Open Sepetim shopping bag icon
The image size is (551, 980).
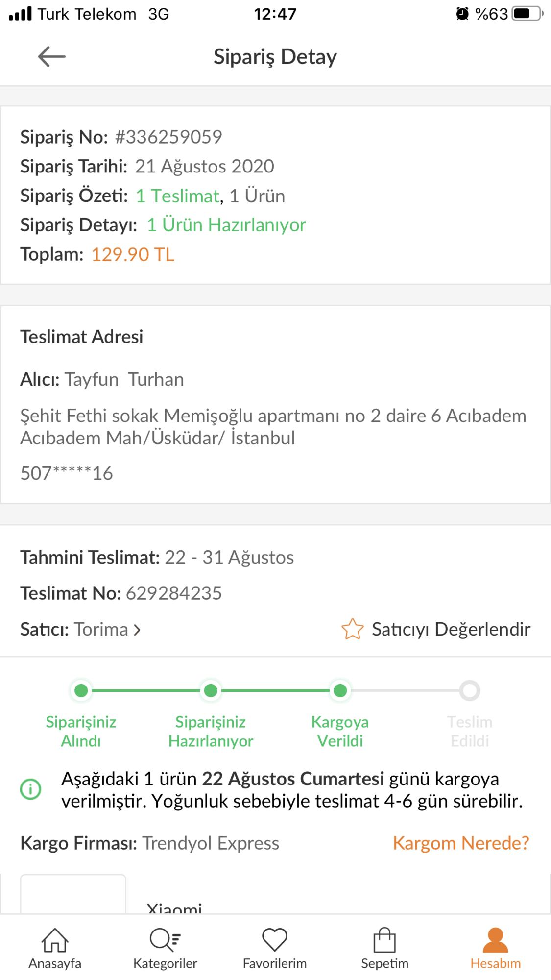tap(384, 940)
